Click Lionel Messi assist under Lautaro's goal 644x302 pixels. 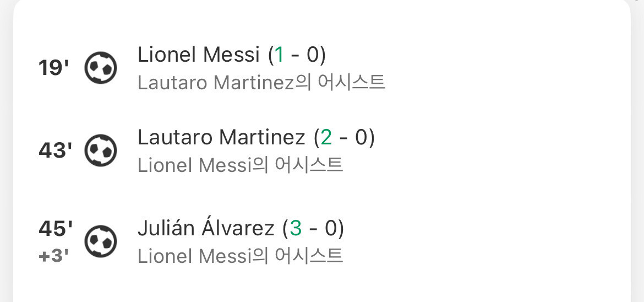click(x=240, y=165)
